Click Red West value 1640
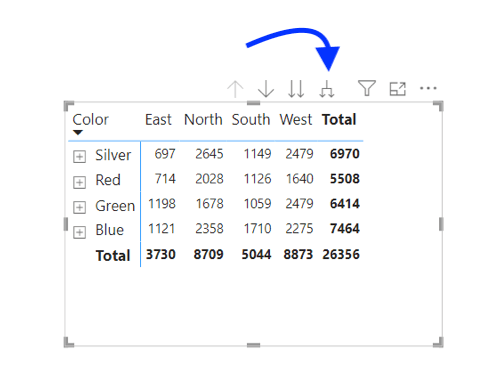This screenshot has height=373, width=502. (299, 179)
